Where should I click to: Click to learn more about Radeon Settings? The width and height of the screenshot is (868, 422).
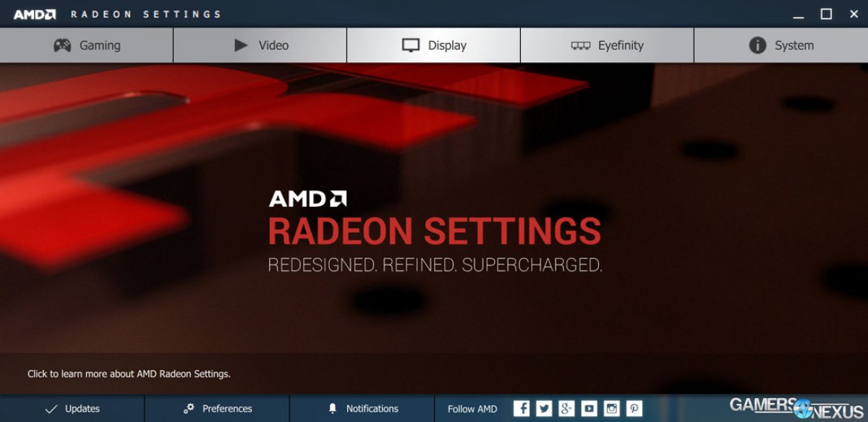(x=129, y=374)
